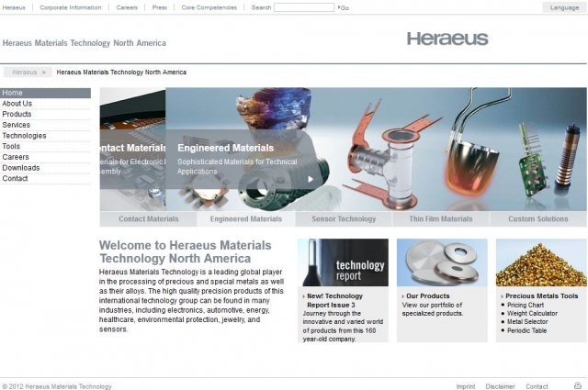Open the Our Products link
Screen dimensions: 588x390
[x=428, y=296]
